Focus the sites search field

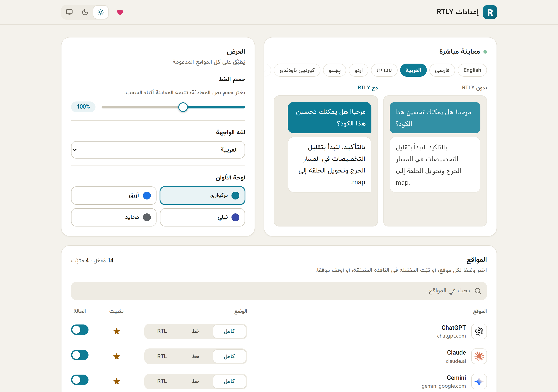click(279, 291)
